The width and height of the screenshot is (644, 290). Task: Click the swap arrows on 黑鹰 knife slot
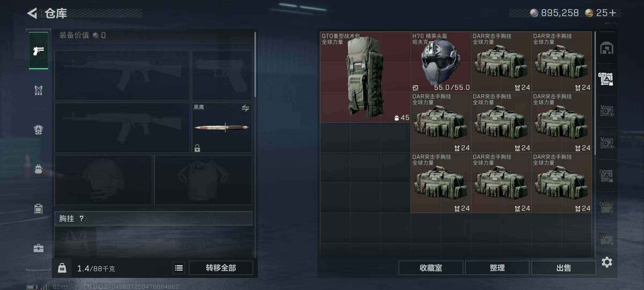tap(245, 108)
